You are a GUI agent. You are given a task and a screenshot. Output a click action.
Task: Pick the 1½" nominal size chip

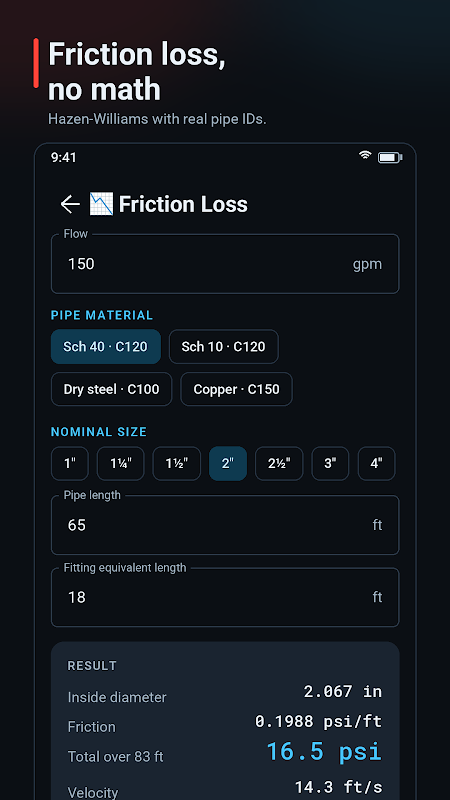click(x=177, y=463)
